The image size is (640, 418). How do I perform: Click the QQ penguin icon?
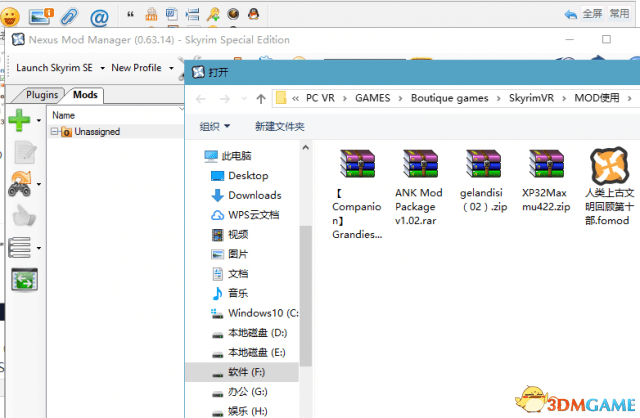tap(253, 14)
